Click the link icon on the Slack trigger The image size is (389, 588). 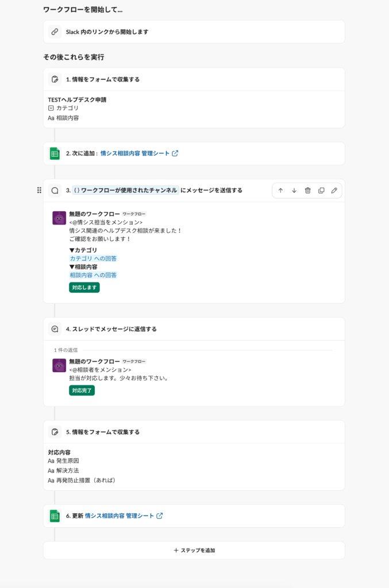click(x=55, y=32)
